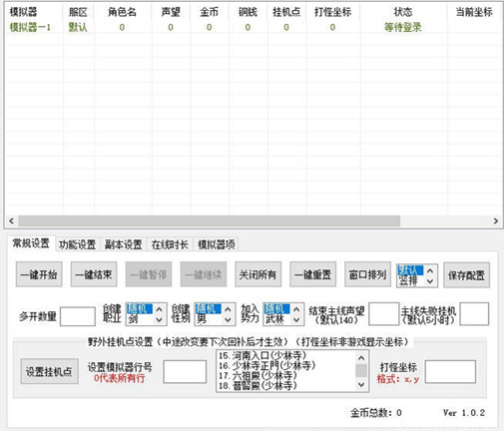Select the 模拟器-1 row
This screenshot has height=431, width=504.
[x=253, y=27]
